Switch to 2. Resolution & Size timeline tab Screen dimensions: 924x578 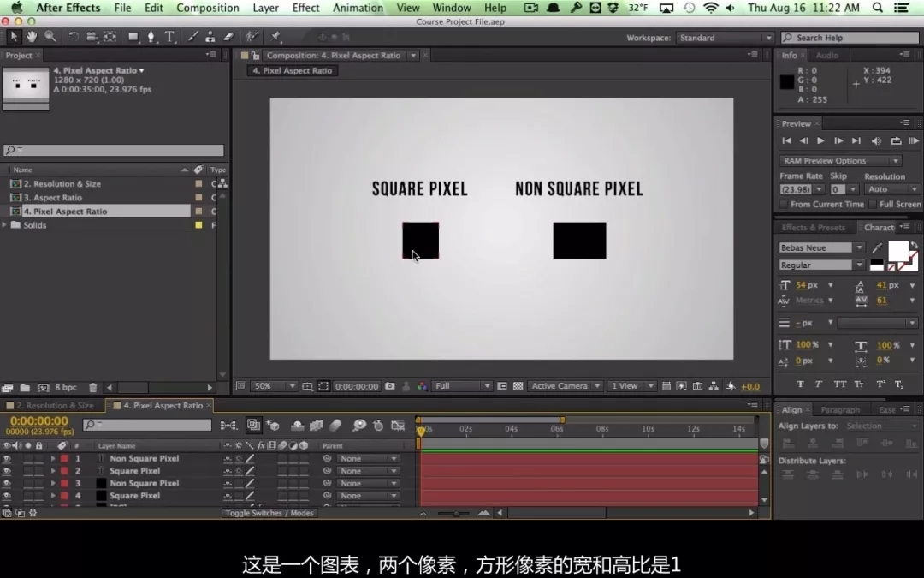[53, 405]
